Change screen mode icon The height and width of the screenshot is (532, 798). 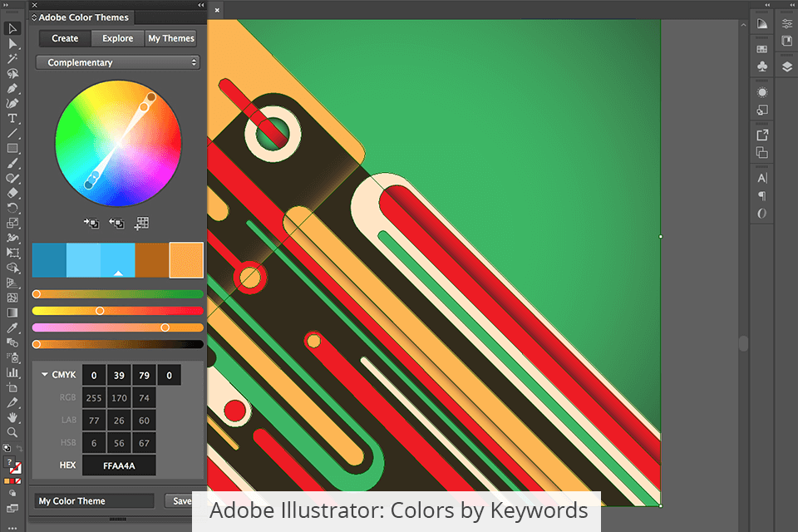12,508
